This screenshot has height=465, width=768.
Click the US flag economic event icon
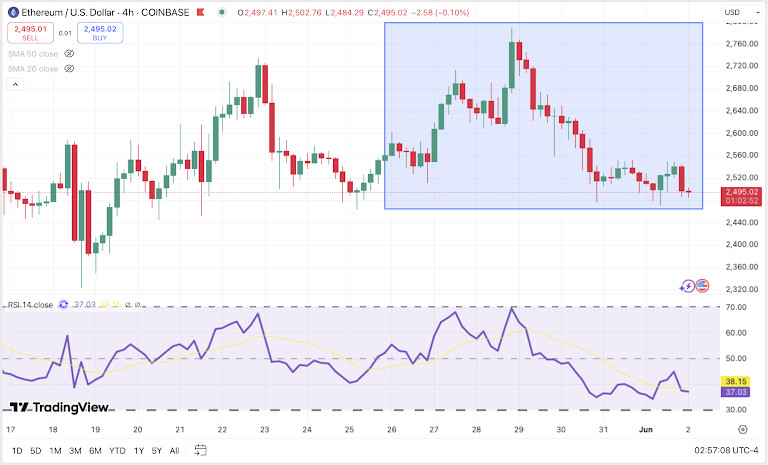click(x=702, y=286)
